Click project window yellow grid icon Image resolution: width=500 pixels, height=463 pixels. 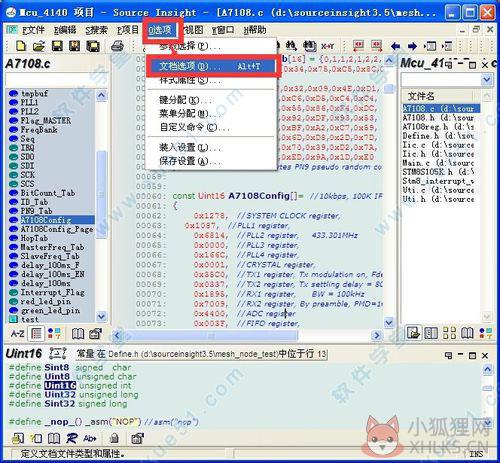pyautogui.click(x=449, y=333)
